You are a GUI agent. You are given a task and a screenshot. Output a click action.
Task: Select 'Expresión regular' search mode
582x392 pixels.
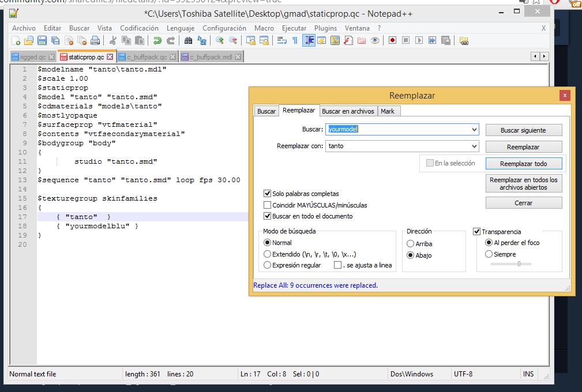pos(267,265)
